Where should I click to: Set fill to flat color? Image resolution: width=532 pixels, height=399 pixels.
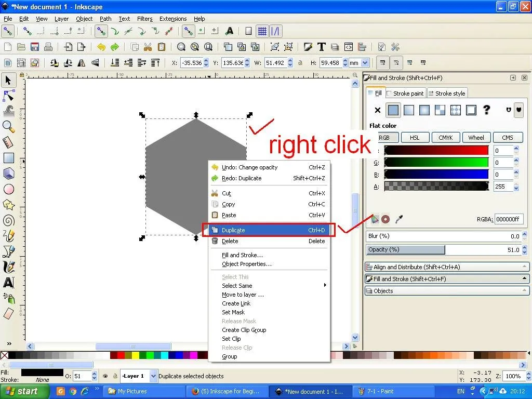click(393, 110)
